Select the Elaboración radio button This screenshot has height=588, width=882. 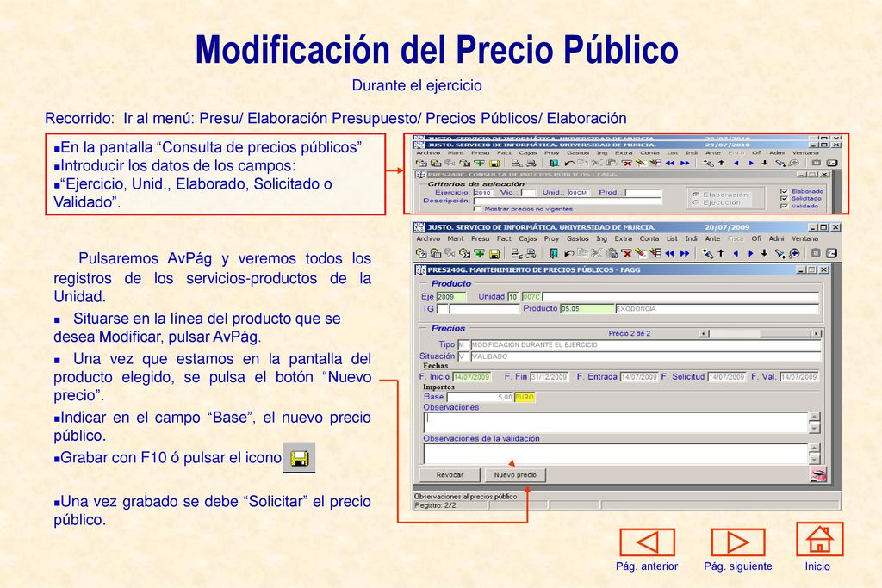point(695,195)
